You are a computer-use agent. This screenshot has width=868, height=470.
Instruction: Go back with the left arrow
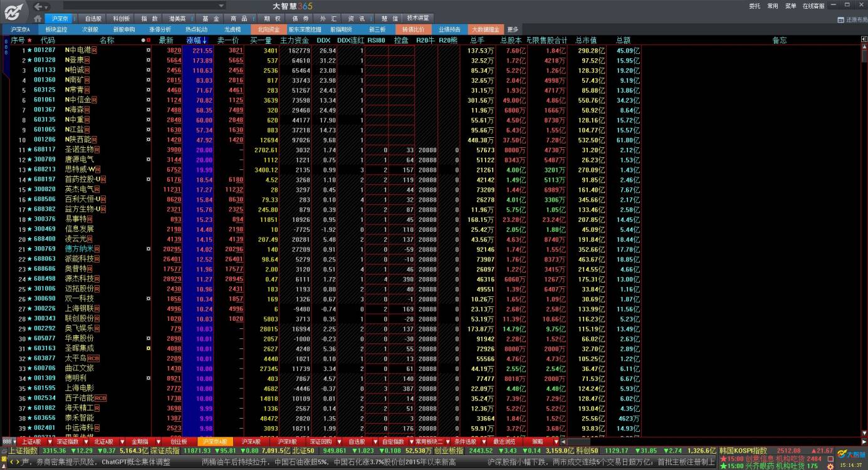tap(38, 6)
